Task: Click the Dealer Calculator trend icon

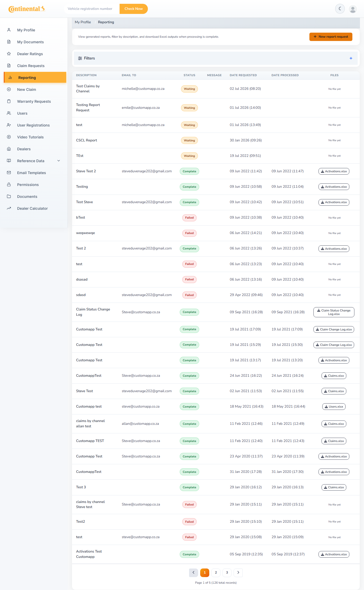Action: click(x=9, y=208)
